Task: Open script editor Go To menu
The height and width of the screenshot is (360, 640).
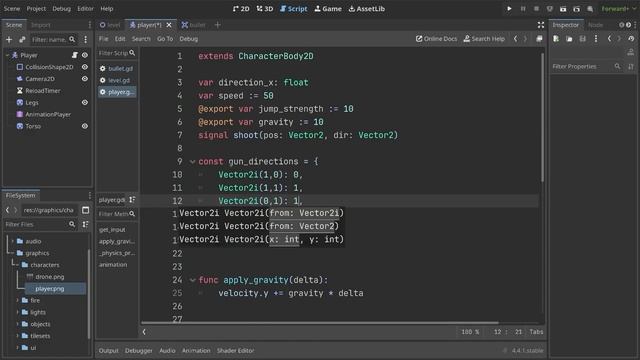Action: (x=165, y=39)
